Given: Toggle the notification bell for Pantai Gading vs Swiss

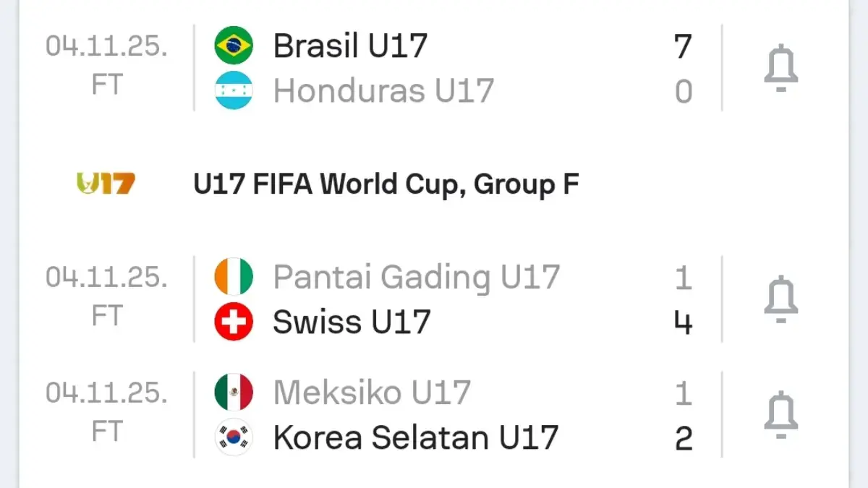Looking at the screenshot, I should click(x=780, y=298).
